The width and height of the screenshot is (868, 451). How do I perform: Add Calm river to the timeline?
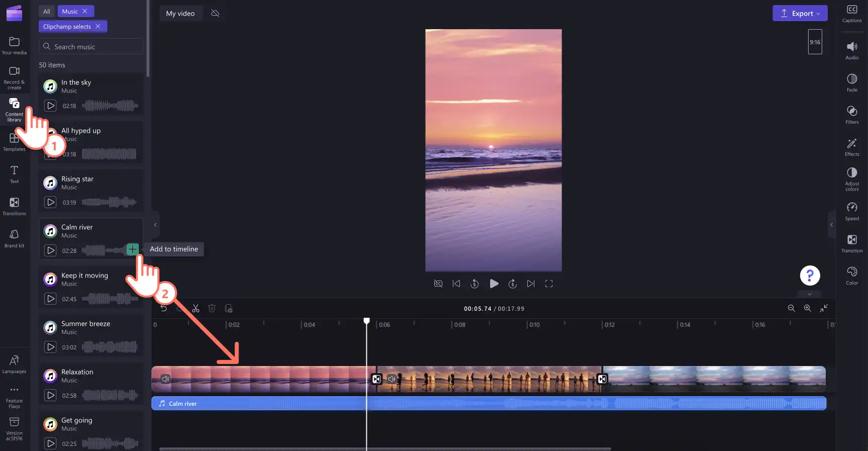tap(132, 249)
